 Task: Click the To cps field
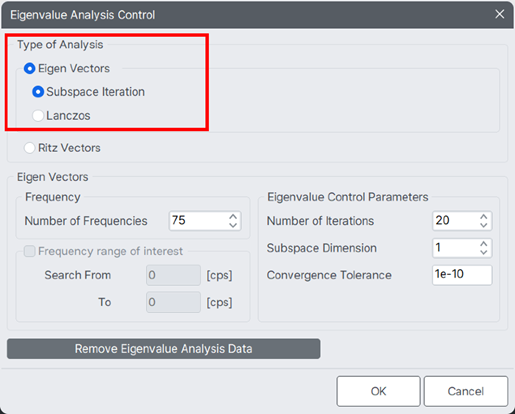point(173,302)
